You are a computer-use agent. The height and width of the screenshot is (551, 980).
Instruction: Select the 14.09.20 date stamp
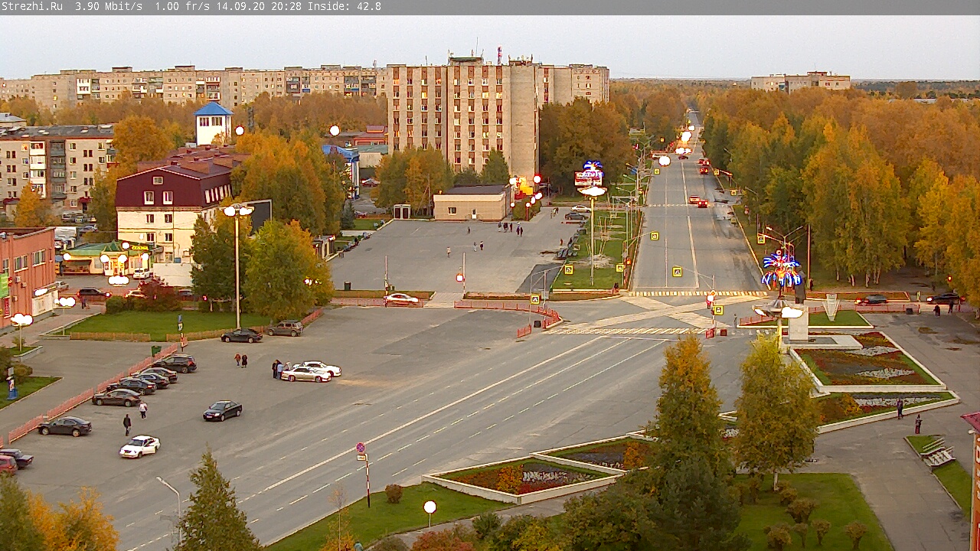(240, 7)
